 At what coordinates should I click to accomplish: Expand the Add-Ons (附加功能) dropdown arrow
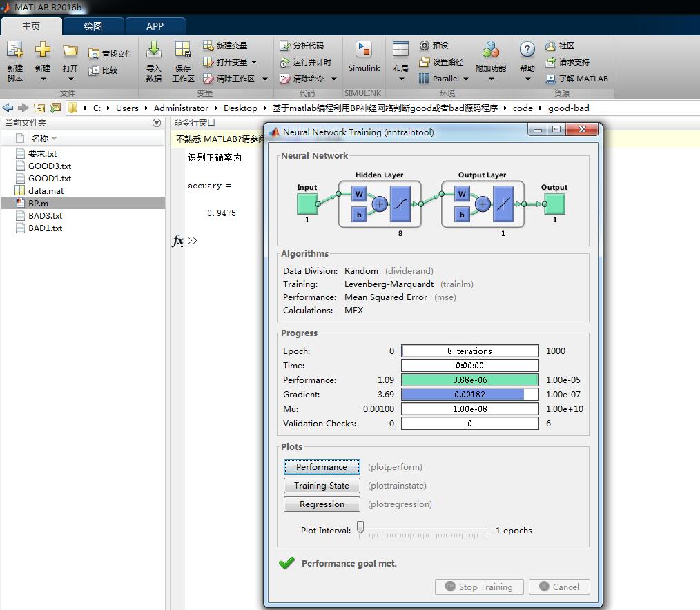[491, 79]
